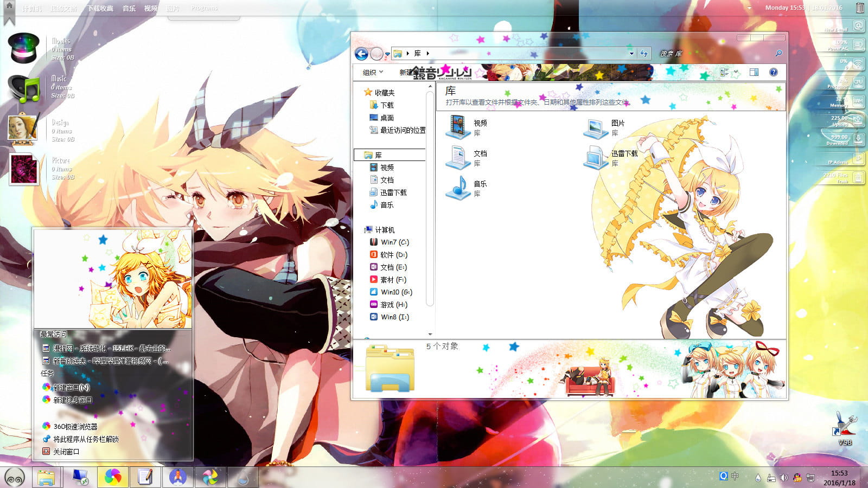Select 迅雷下载 library in main pane

611,158
